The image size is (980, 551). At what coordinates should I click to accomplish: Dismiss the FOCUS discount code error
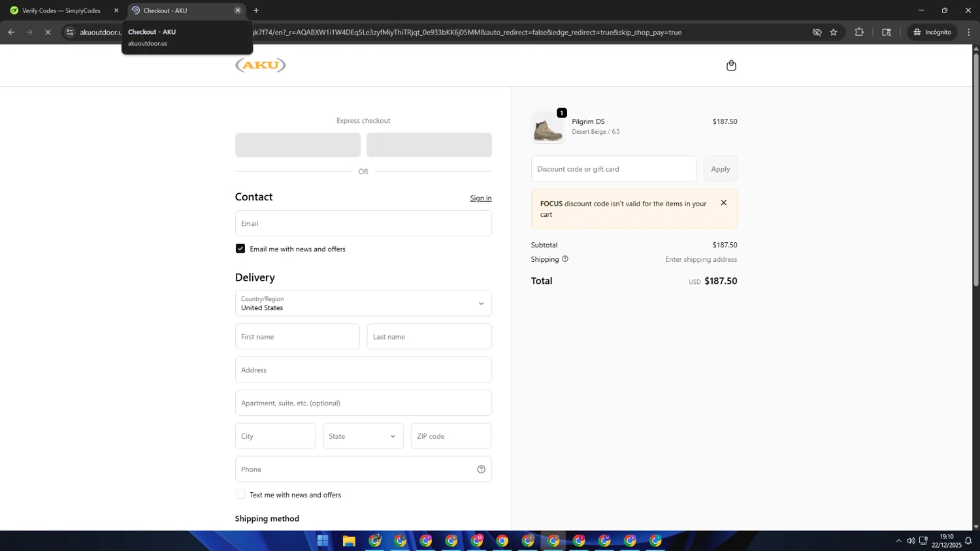[723, 203]
